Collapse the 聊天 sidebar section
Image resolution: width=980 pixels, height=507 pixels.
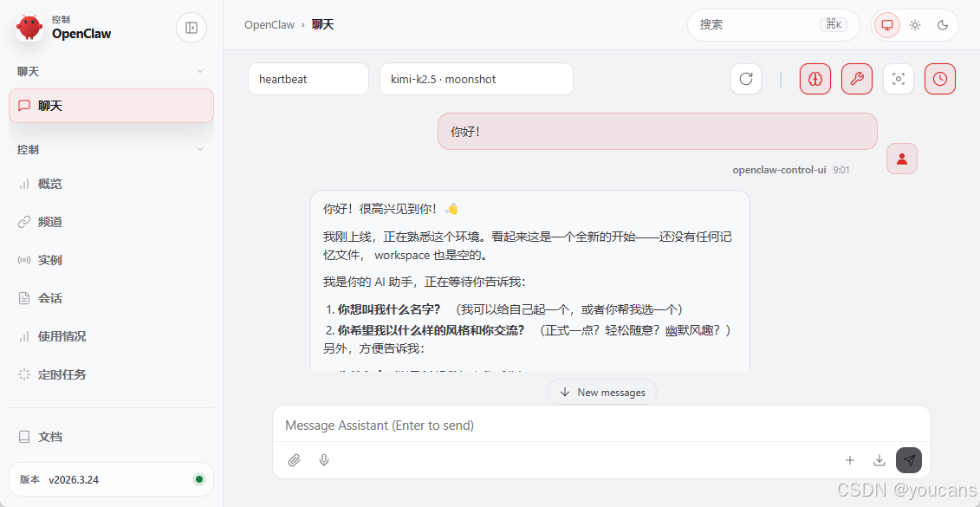pos(200,71)
